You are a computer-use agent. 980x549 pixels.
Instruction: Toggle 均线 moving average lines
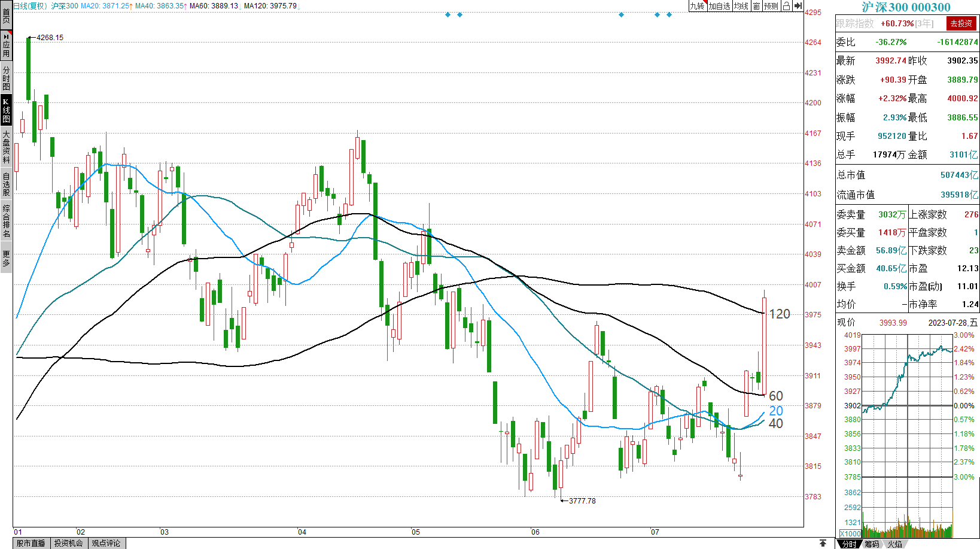click(x=741, y=6)
